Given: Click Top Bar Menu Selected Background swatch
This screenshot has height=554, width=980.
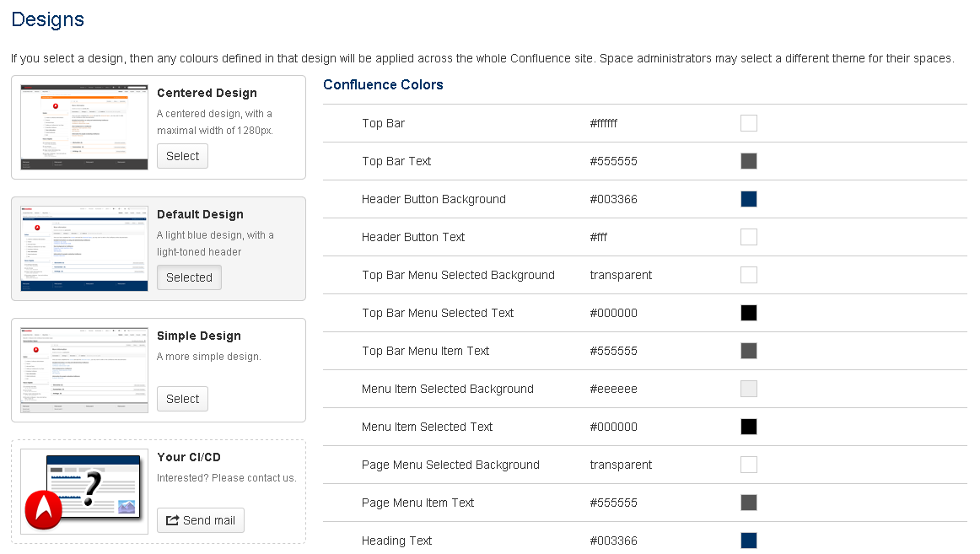Looking at the screenshot, I should 749,275.
